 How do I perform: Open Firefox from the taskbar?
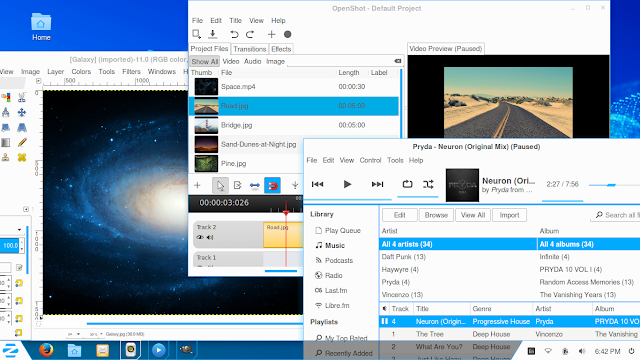click(46, 350)
